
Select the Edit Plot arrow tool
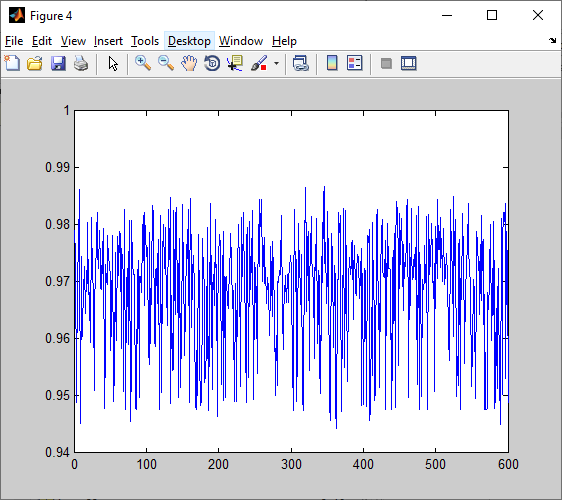click(113, 63)
